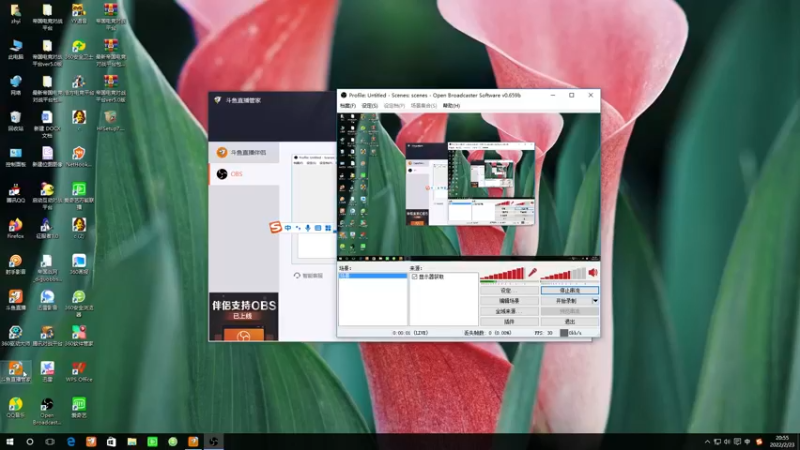
Task: Switch to the OBS taskbar button
Action: 213,441
